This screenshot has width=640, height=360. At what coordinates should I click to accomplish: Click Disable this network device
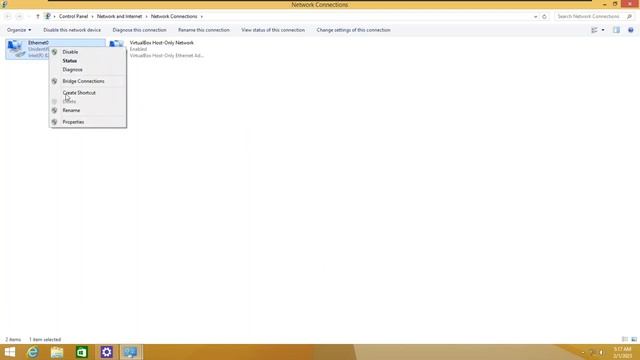coord(72,30)
